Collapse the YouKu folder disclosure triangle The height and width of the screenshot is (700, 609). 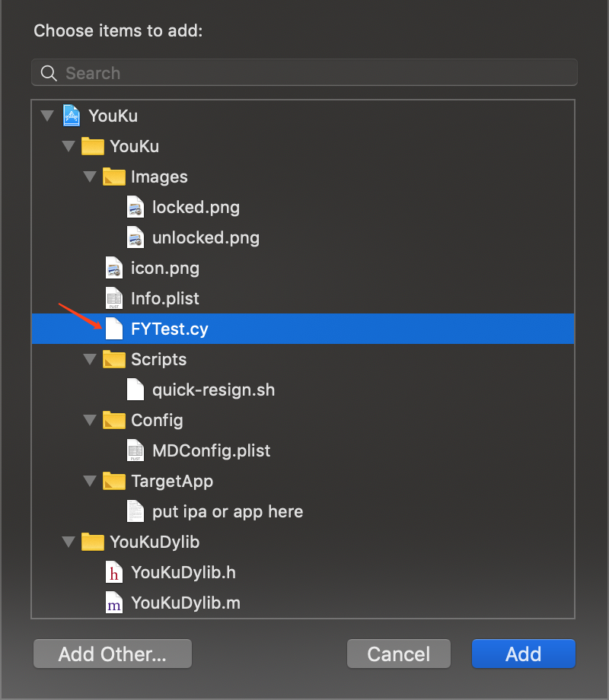pos(69,146)
